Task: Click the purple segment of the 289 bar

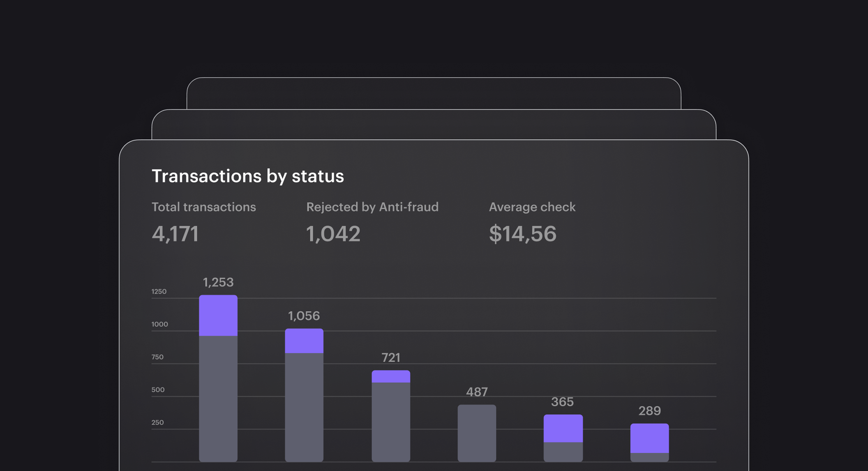Action: click(x=649, y=438)
